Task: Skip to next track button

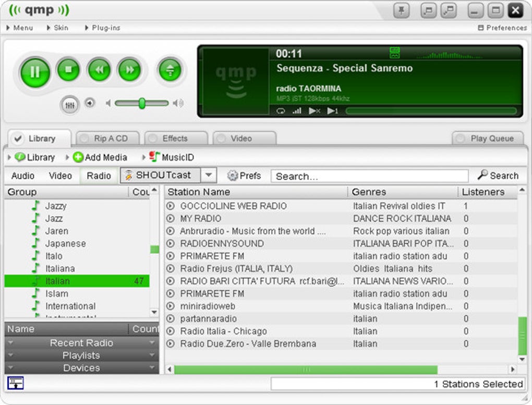Action: [x=129, y=69]
